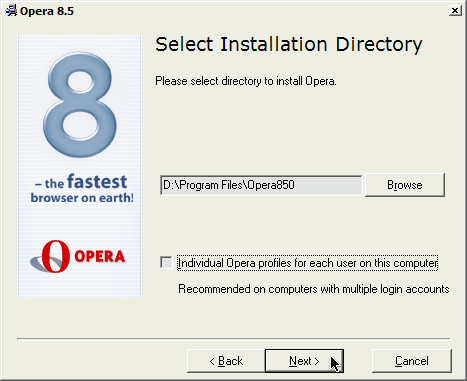Screen dimensions: 467x381
Task: Click the 'Recommended on computers with multiple login accounts' note
Action: 314,289
